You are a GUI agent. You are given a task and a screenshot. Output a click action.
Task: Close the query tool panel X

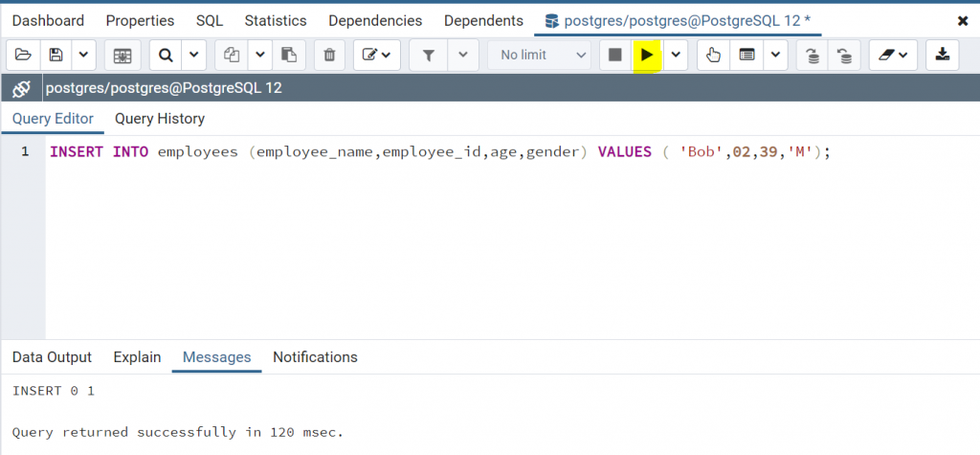[963, 21]
